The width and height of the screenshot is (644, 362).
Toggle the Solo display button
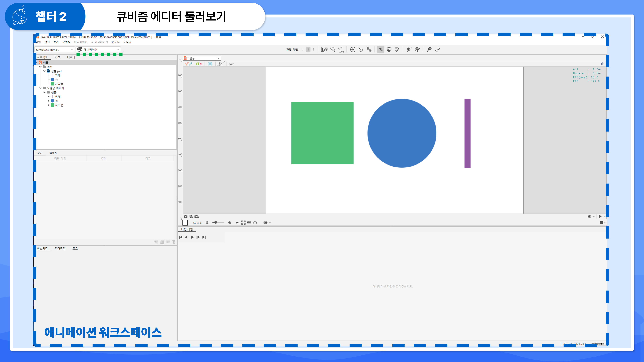[x=231, y=64]
